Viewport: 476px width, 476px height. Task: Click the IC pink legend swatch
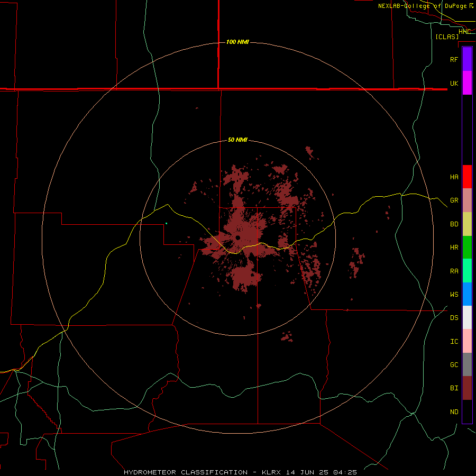[x=467, y=341]
